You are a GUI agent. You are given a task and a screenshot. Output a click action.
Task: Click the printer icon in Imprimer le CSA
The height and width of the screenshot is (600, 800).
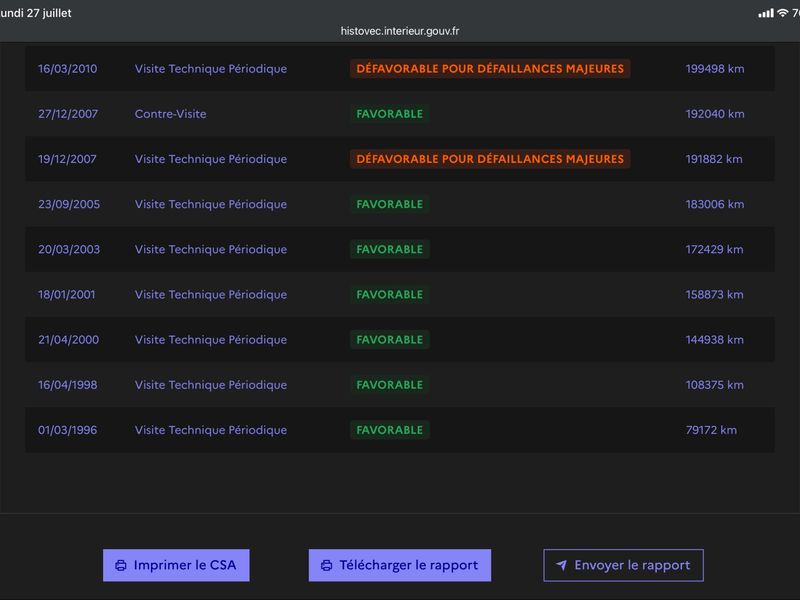tap(121, 565)
